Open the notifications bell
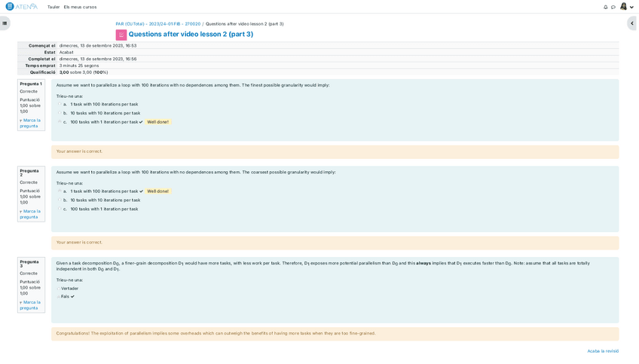The image size is (639, 364). coord(606,8)
